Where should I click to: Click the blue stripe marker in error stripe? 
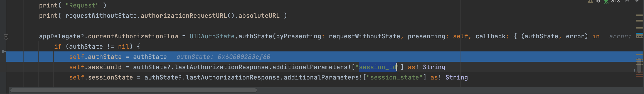pyautogui.click(x=639, y=33)
